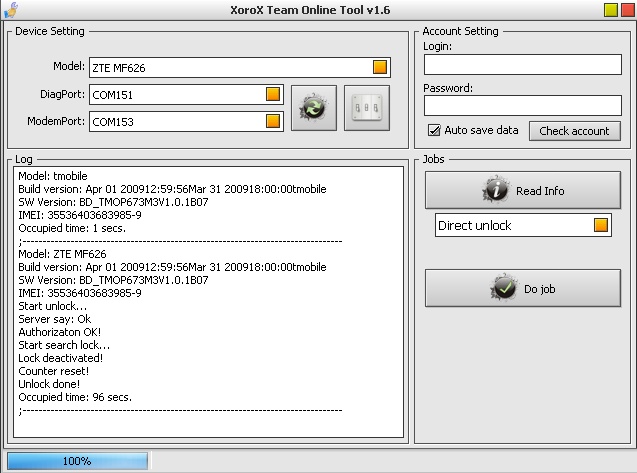Toggle the Auto save data checkbox
This screenshot has height=473, width=637.
click(434, 130)
